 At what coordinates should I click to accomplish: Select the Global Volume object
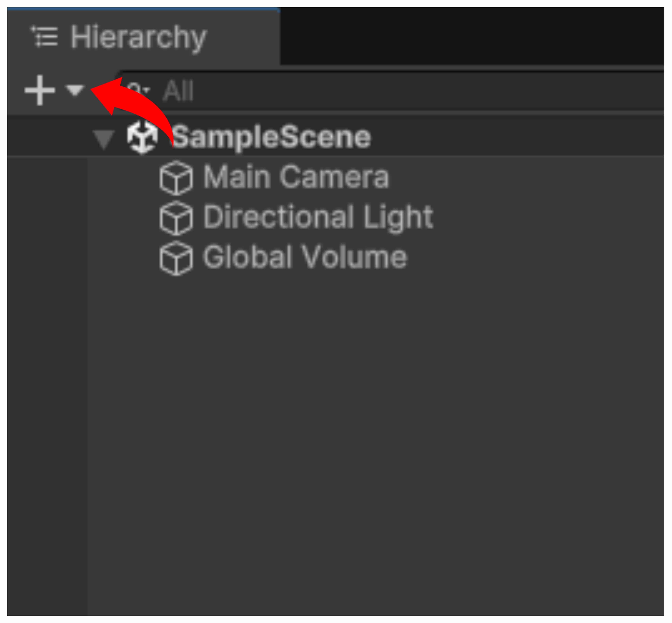(x=305, y=258)
